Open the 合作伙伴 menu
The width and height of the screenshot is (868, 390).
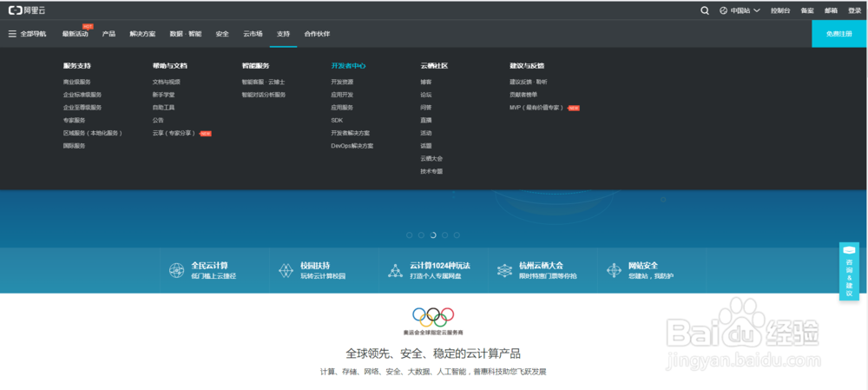317,34
